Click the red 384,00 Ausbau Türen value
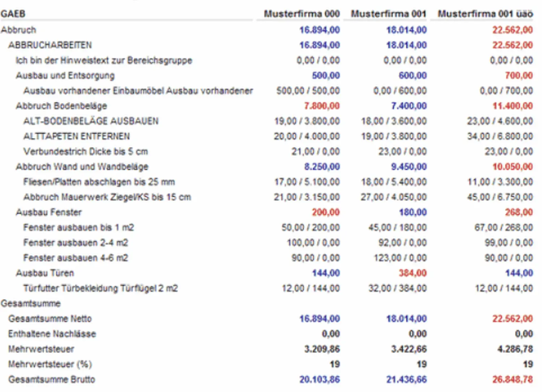Screen dimensions: 542x392 (412, 273)
